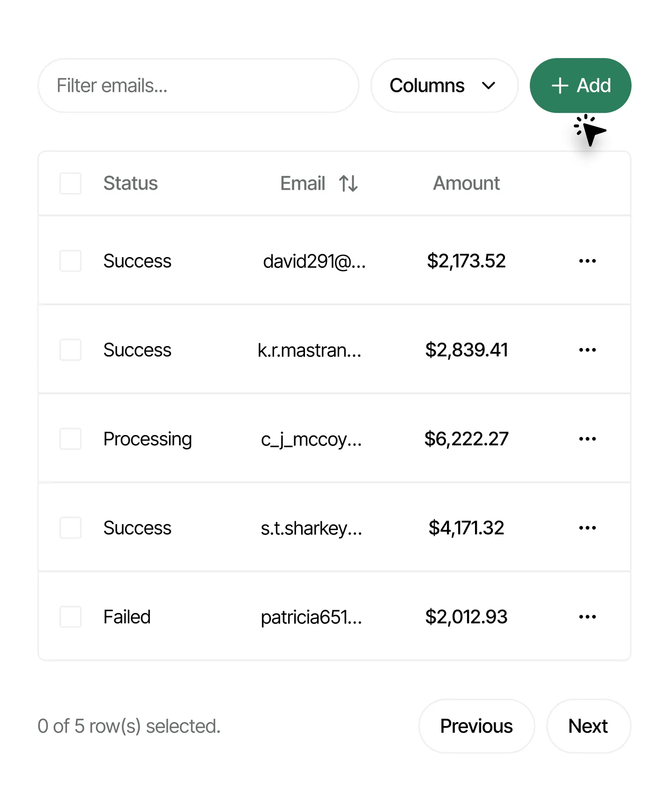Sort table by Email column header

coord(303,184)
